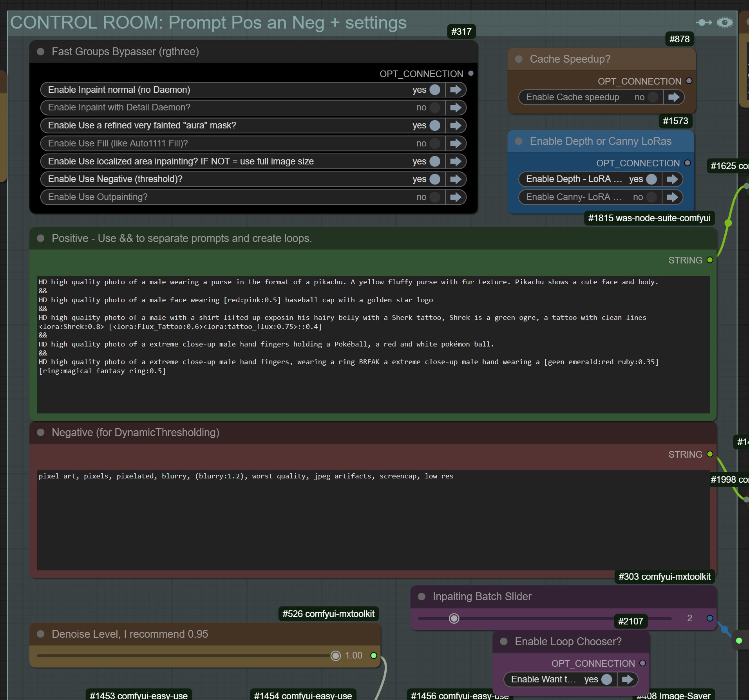Click the '#526 comfyui-mxtoolkit' badge
Image resolution: width=749 pixels, height=700 pixels.
[x=328, y=614]
